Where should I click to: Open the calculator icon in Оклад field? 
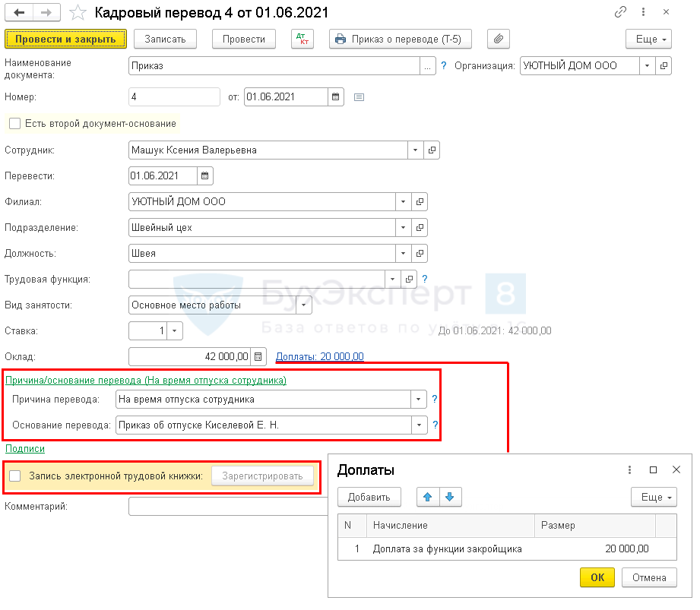[258, 356]
